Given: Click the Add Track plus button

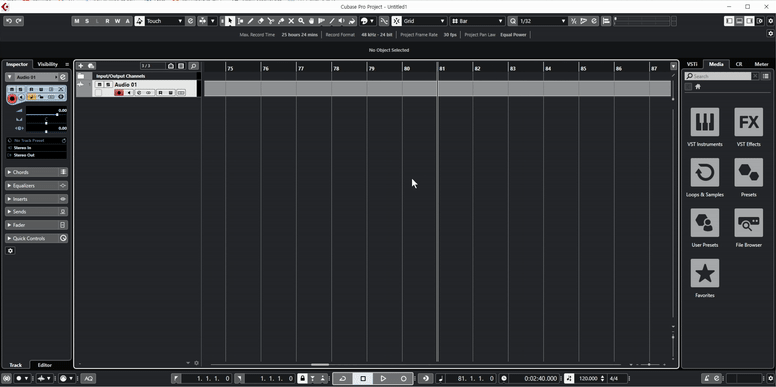Looking at the screenshot, I should click(x=81, y=66).
